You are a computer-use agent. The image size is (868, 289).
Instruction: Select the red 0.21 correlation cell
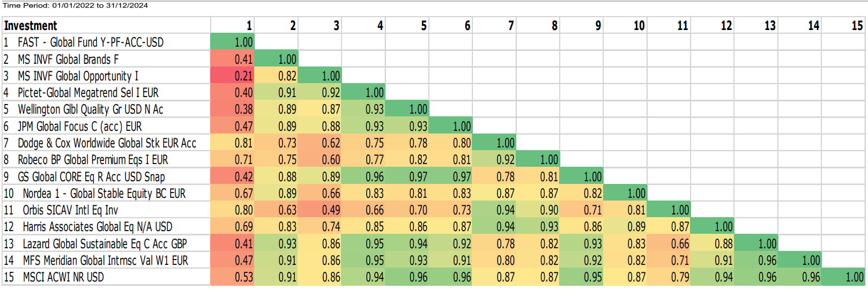[243, 76]
